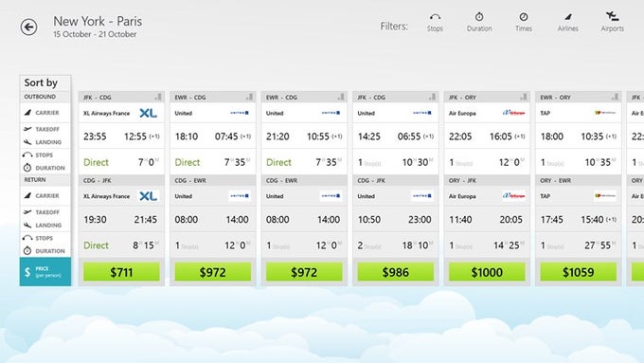Sort by return Landing
Viewport: 644px width, 363px height.
point(45,226)
